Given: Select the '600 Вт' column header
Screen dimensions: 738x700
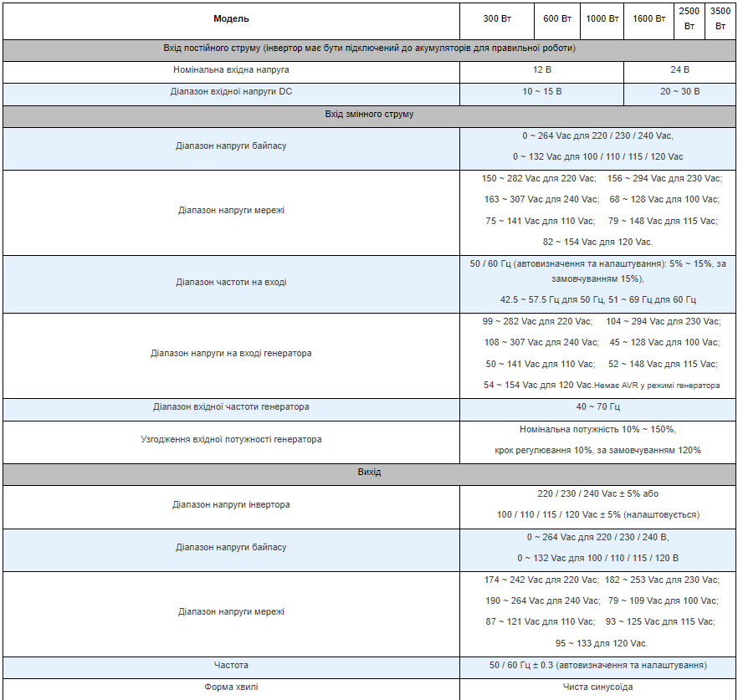Looking at the screenshot, I should point(556,18).
